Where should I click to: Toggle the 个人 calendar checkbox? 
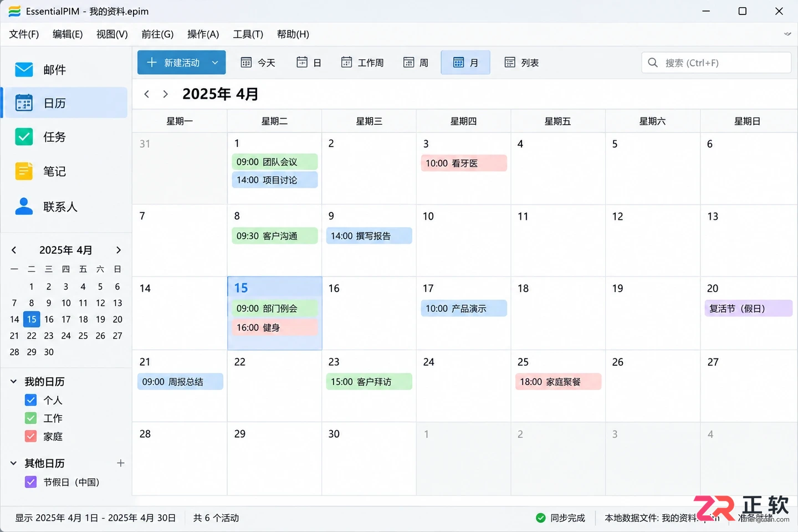(x=31, y=400)
